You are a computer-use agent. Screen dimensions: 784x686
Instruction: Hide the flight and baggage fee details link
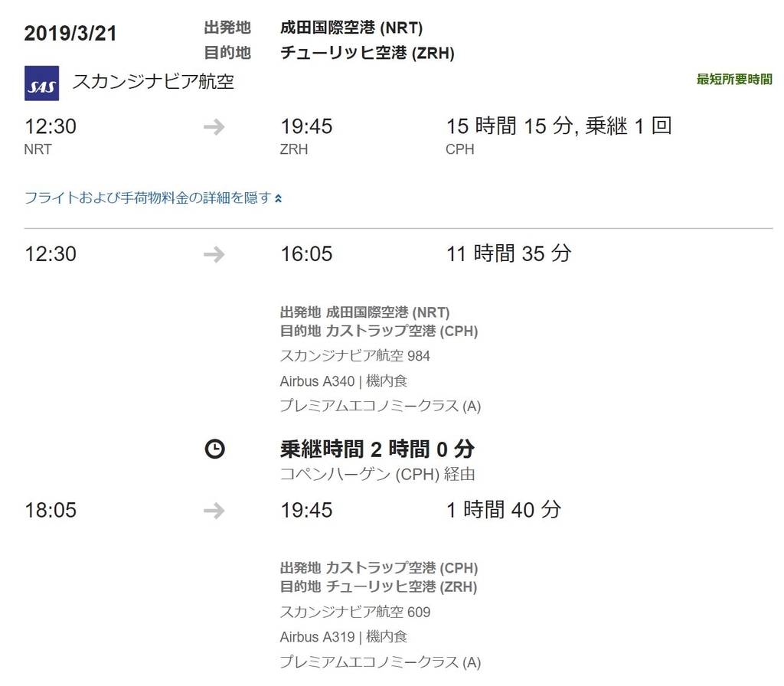coord(148,198)
